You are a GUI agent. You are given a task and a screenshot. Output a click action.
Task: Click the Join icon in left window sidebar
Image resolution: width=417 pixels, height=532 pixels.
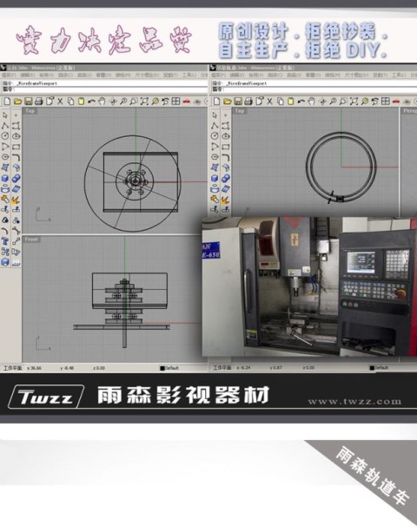click(5, 199)
